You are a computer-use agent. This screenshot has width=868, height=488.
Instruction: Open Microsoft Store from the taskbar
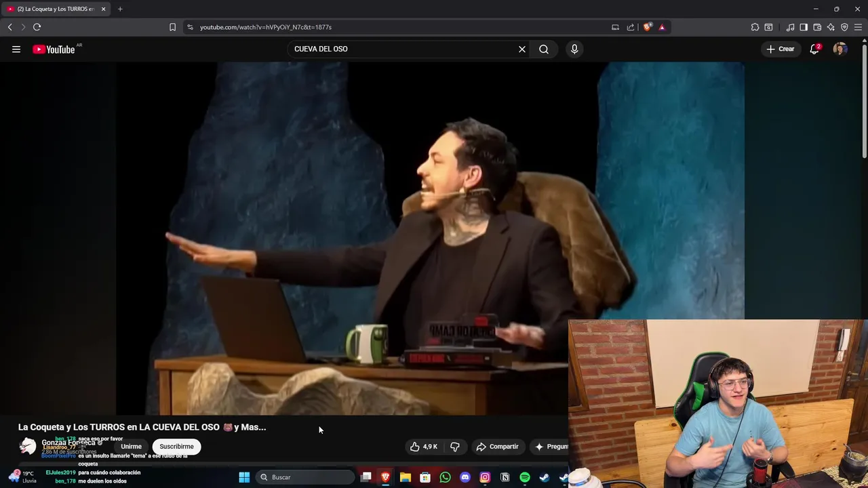(425, 477)
